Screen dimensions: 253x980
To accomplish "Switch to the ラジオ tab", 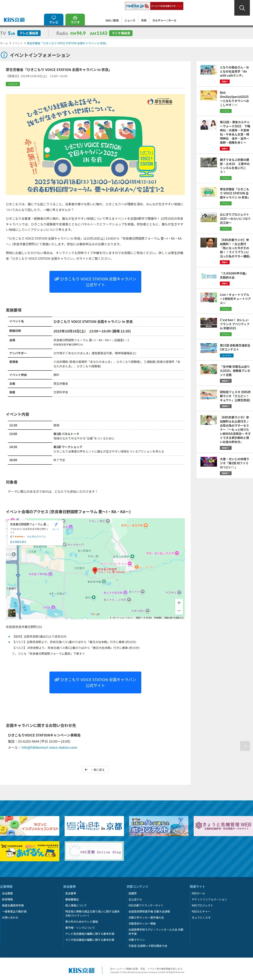I will pyautogui.click(x=75, y=19).
